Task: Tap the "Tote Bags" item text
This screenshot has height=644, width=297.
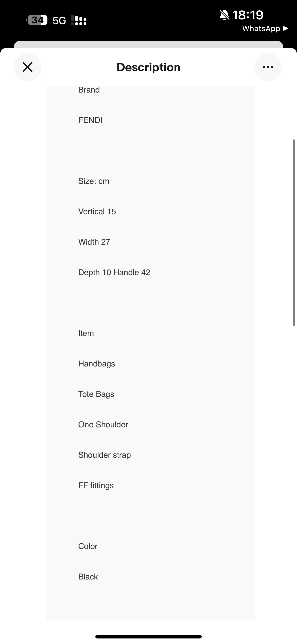Action: (96, 394)
